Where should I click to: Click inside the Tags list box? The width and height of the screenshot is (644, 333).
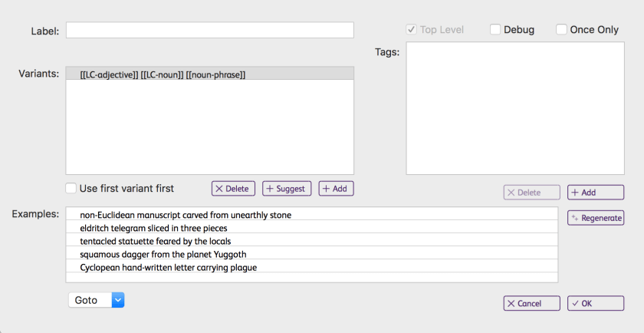tap(514, 107)
